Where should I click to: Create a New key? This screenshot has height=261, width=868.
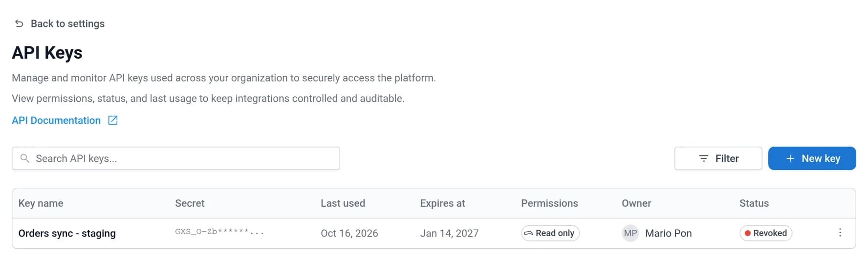(x=812, y=158)
